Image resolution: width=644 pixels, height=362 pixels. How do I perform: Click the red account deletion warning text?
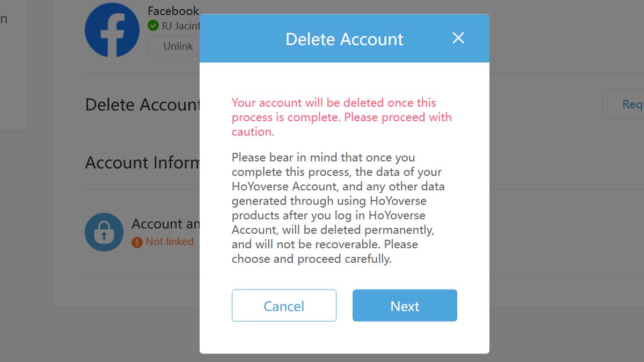[341, 117]
